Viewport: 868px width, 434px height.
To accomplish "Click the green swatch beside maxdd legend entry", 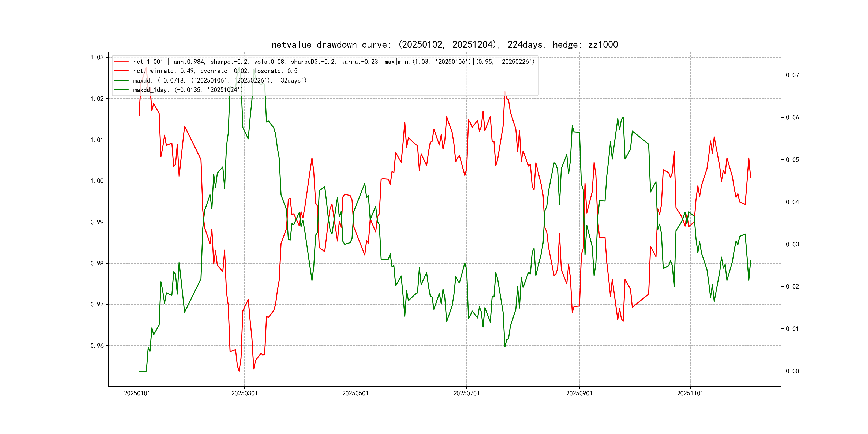I will 121,81.
